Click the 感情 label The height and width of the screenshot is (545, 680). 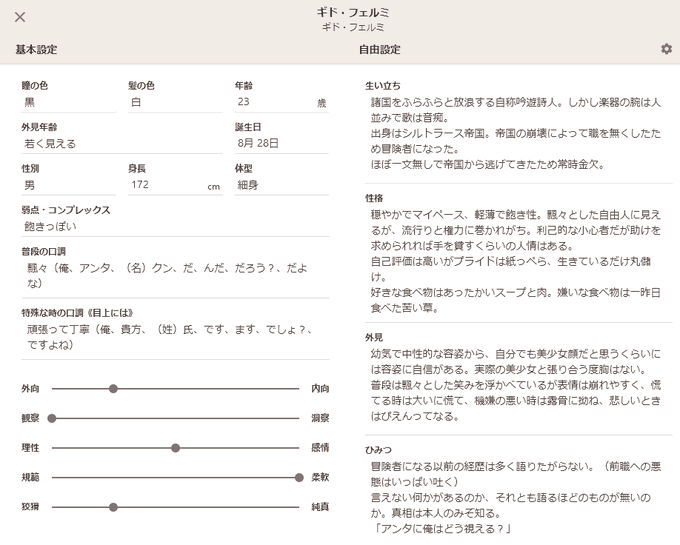[x=320, y=447]
